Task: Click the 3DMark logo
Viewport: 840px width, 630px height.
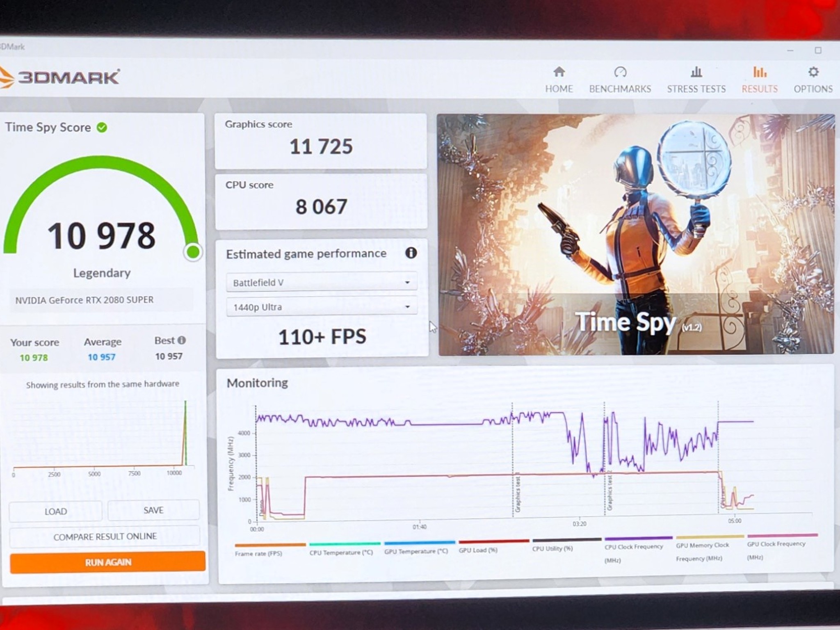Action: click(59, 77)
